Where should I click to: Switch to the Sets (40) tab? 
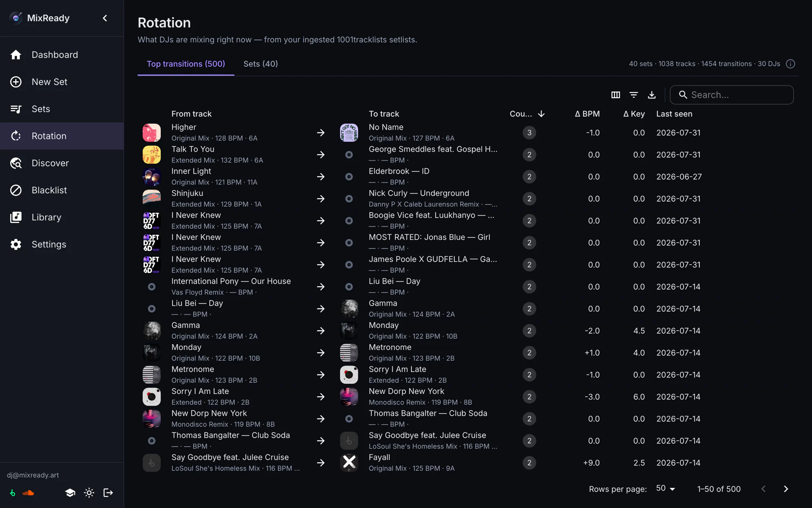[x=261, y=64]
